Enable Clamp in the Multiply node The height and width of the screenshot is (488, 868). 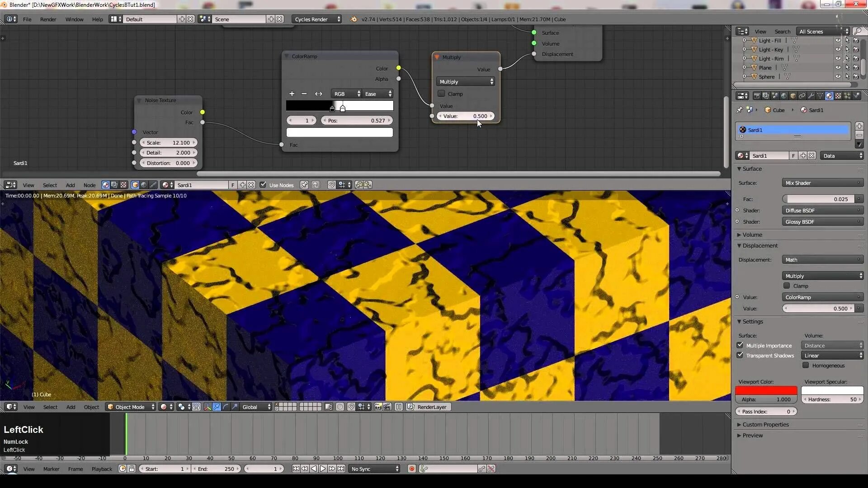(x=441, y=94)
